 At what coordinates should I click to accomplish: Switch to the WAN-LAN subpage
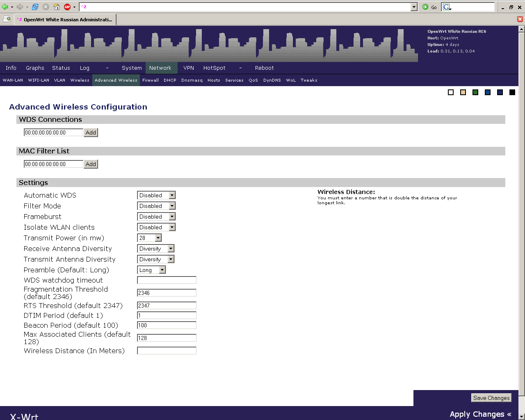pyautogui.click(x=13, y=80)
